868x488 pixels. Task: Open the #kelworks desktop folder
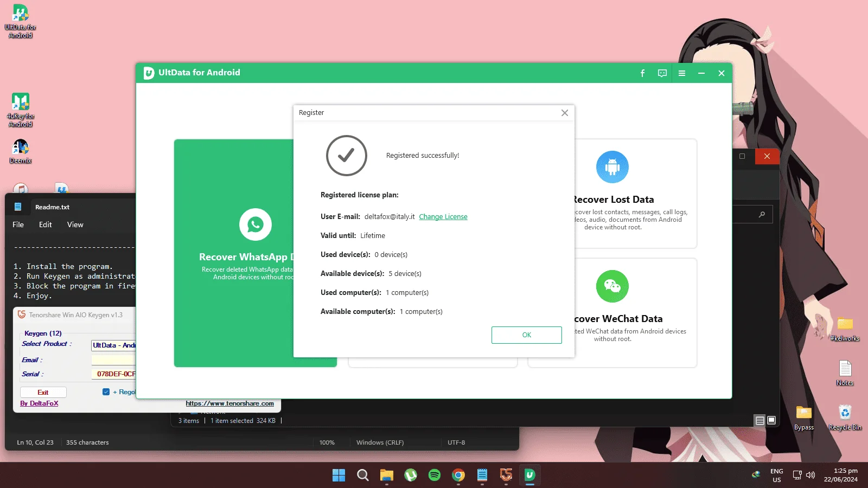click(x=845, y=329)
